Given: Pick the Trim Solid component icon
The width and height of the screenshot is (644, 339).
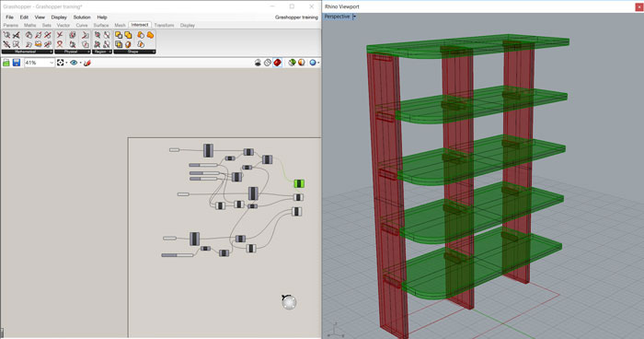Looking at the screenshot, I should [128, 44].
